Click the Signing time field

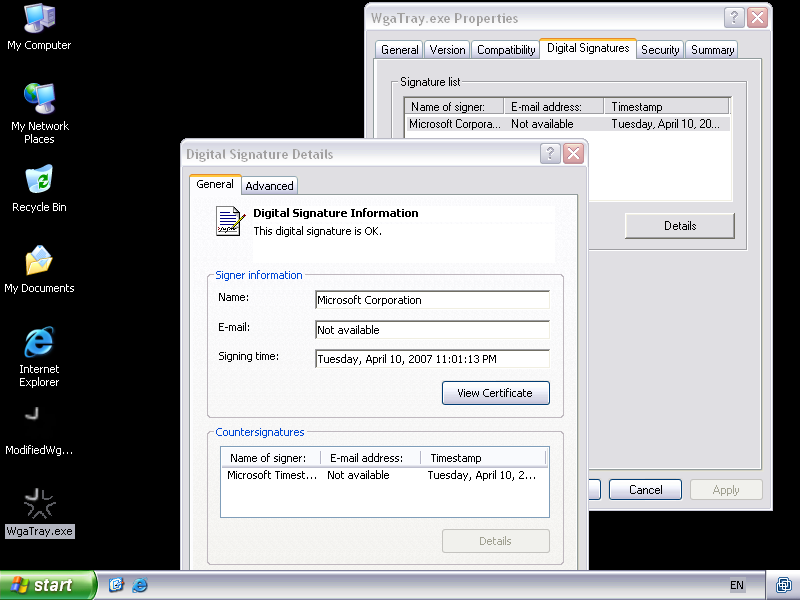pyautogui.click(x=432, y=359)
